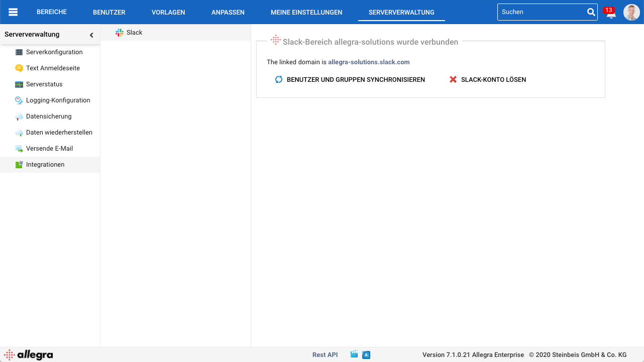Screen dimensions: 644x362
Task: Open Logging-Konfiguration settings
Action: 58,100
